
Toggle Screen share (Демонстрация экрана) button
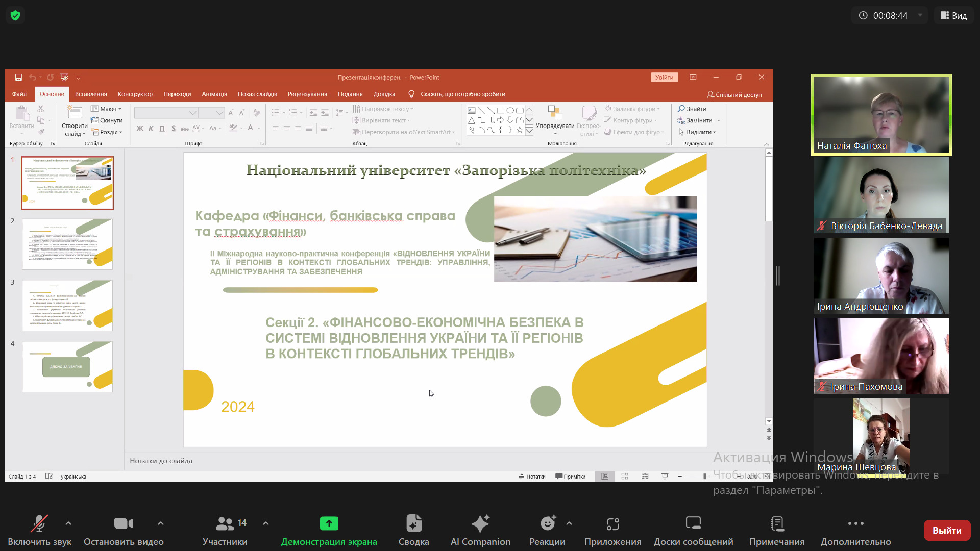329,524
